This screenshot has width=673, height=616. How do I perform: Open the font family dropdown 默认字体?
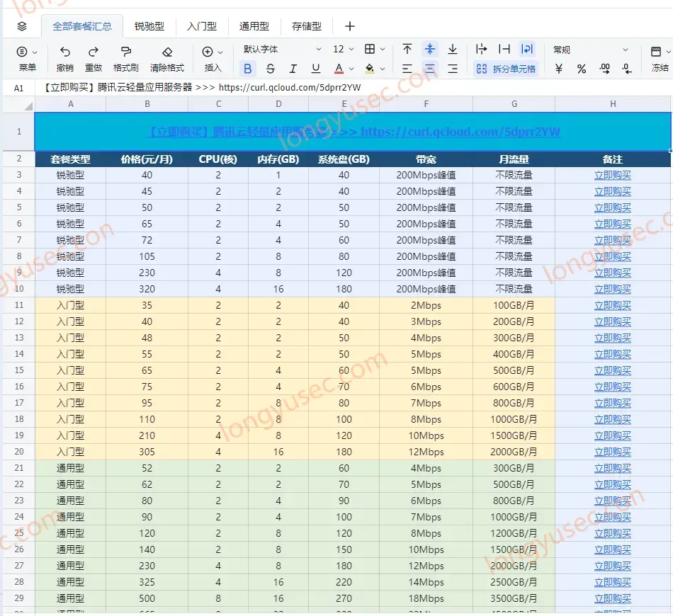pos(283,50)
